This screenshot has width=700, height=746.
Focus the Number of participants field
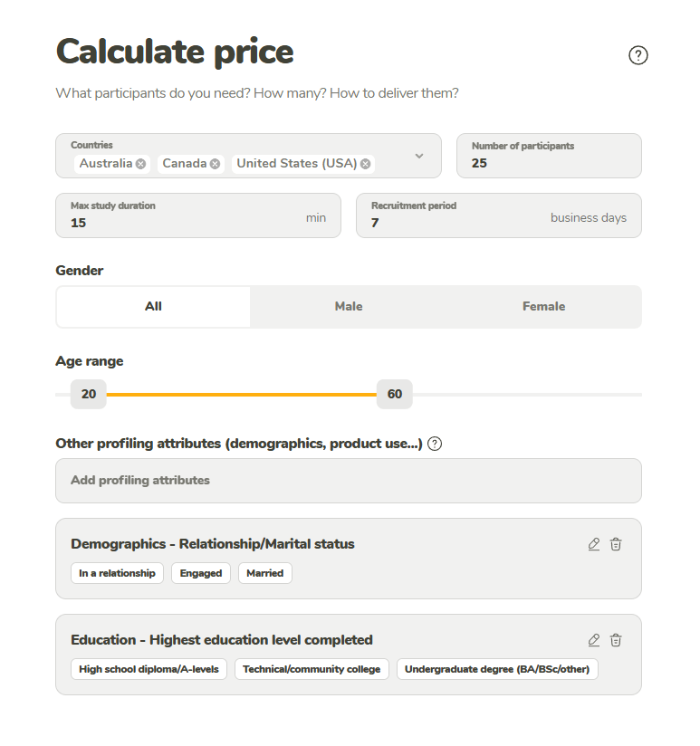point(549,163)
